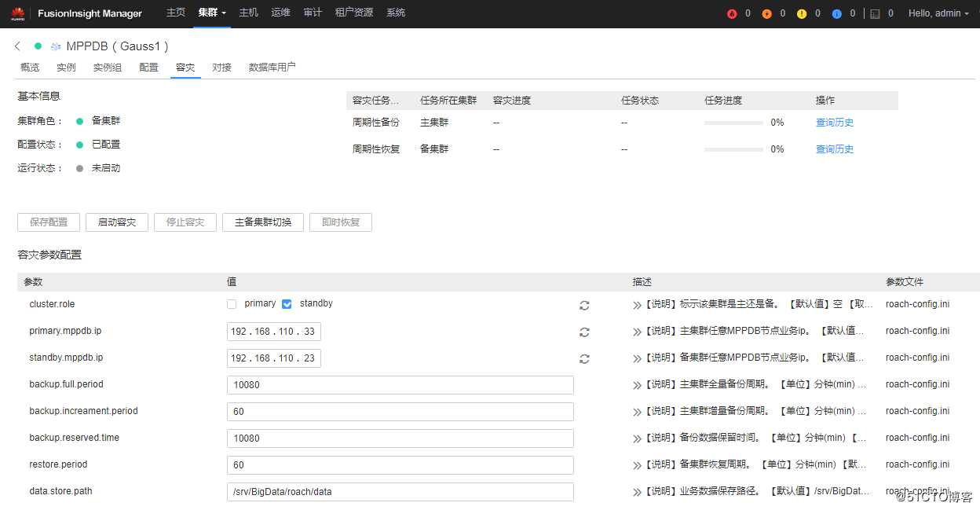Select the 运维 menu item
The width and height of the screenshot is (980, 510).
[280, 13]
